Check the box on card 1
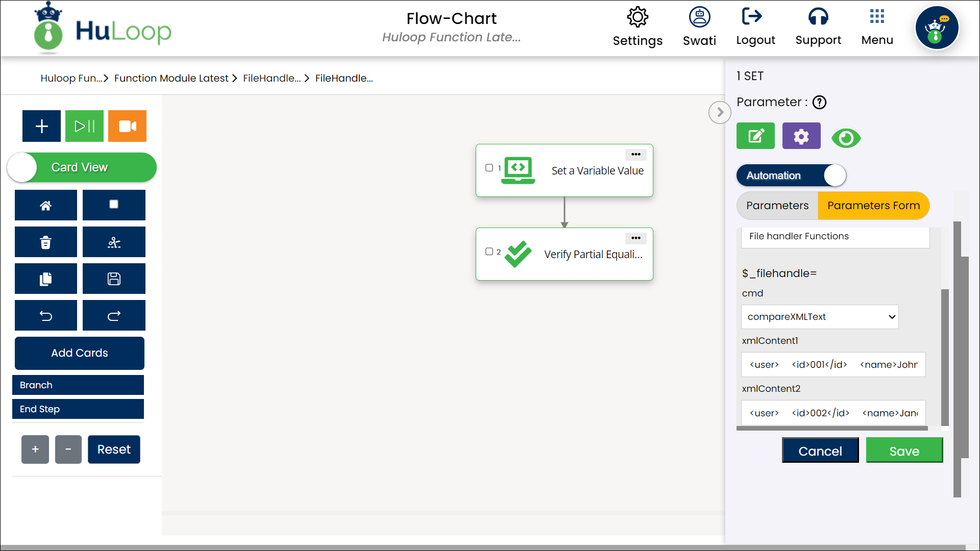 pyautogui.click(x=489, y=168)
